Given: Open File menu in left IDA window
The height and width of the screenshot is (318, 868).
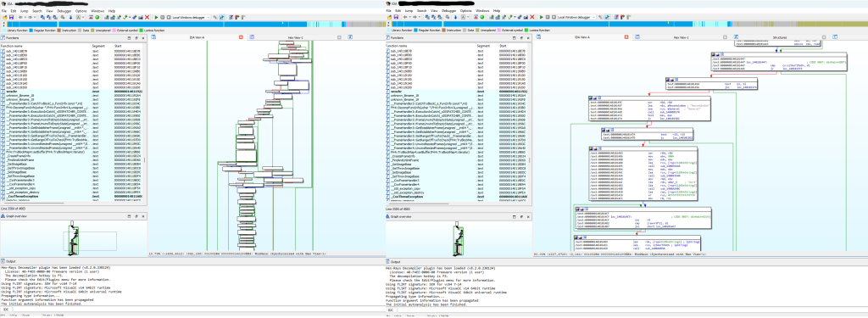Looking at the screenshot, I should (4, 11).
